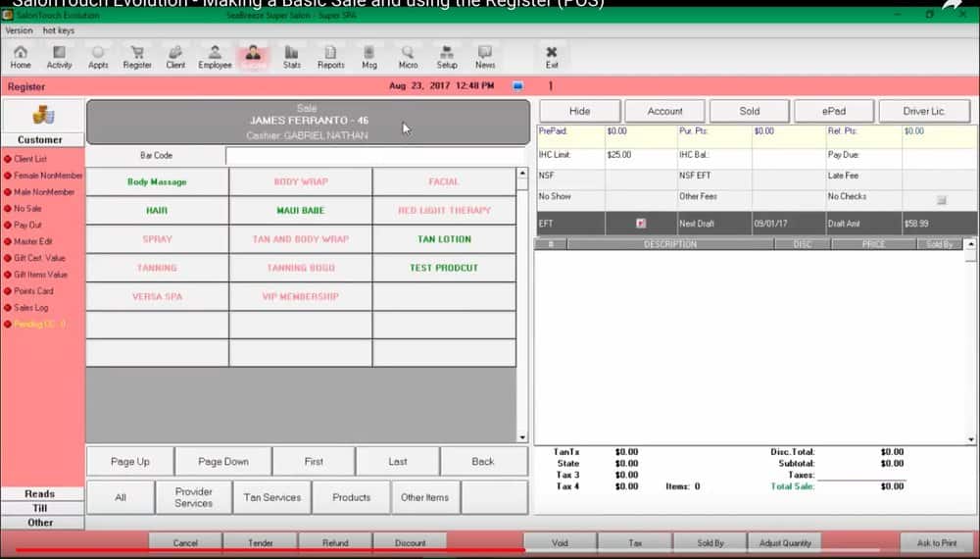Click the Back navigation button

coord(483,462)
